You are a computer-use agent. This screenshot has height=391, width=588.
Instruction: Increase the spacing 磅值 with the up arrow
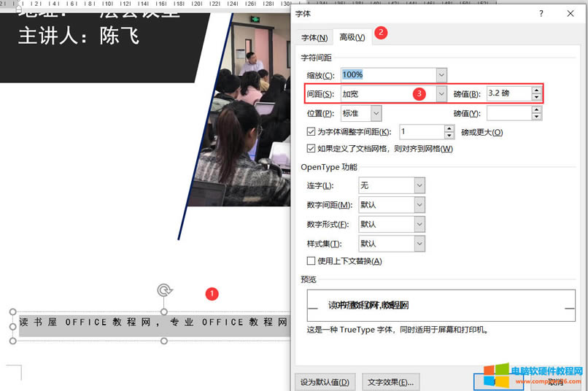tap(537, 90)
